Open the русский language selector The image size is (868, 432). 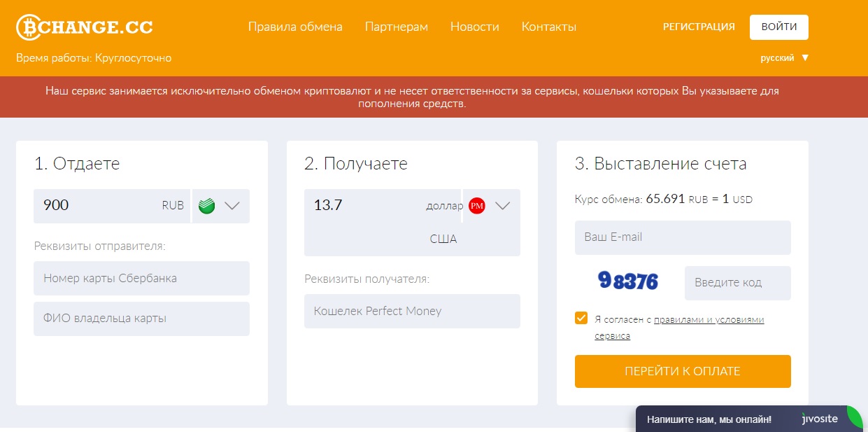[784, 58]
